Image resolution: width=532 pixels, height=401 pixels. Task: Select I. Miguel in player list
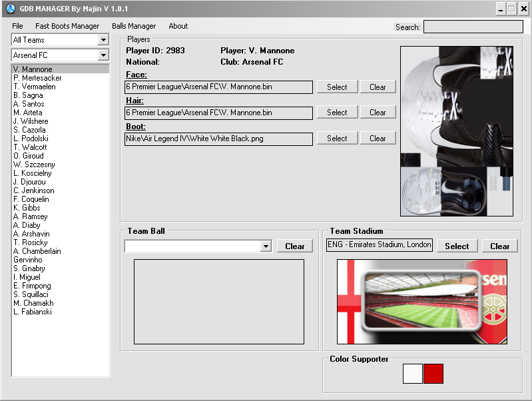61,276
